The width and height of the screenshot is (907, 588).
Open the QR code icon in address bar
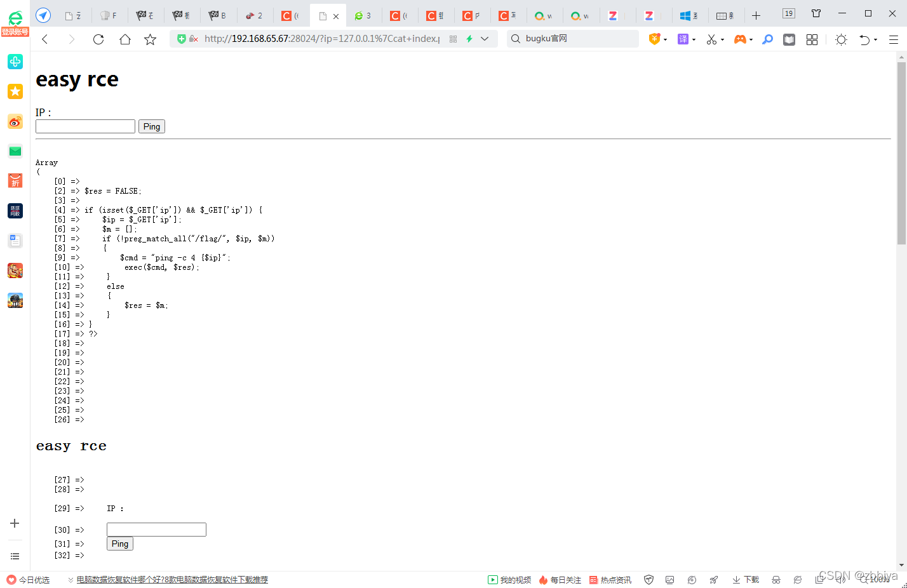pyautogui.click(x=453, y=39)
